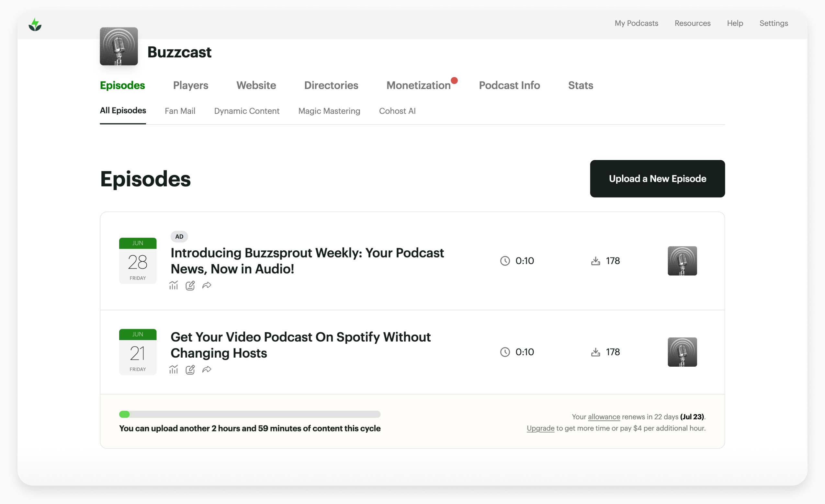Screen dimensions: 825x504
Task: Edit the Introducing Buzzsprout Weekly episode
Action: [190, 285]
